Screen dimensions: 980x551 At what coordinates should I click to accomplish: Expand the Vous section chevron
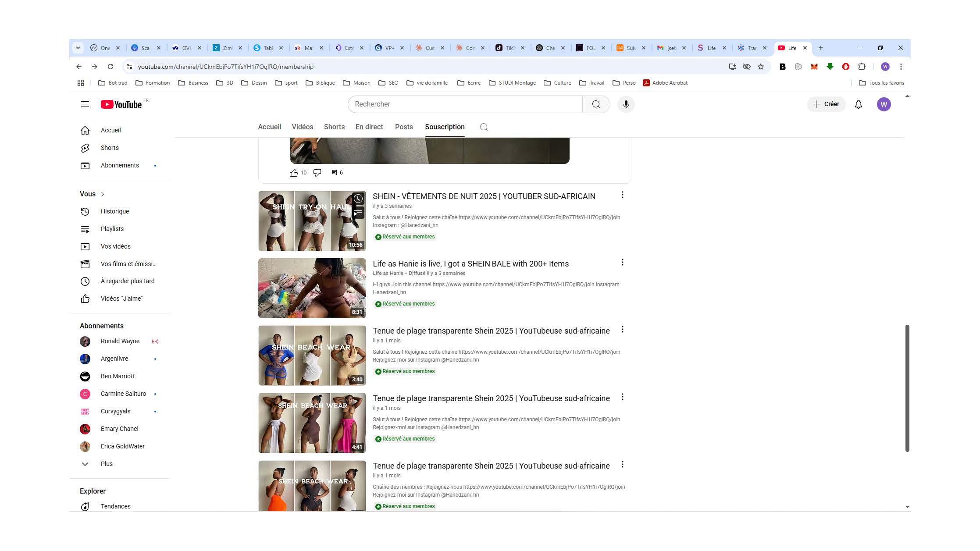[x=103, y=194]
